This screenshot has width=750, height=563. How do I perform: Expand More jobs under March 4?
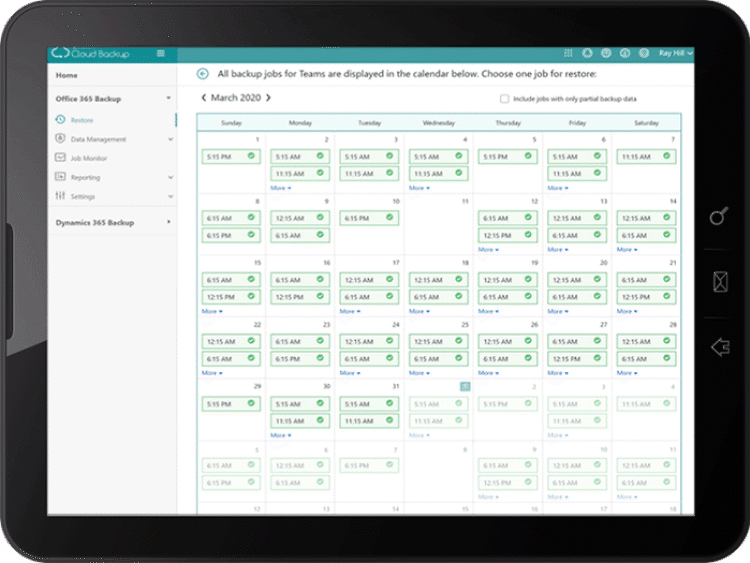click(419, 188)
